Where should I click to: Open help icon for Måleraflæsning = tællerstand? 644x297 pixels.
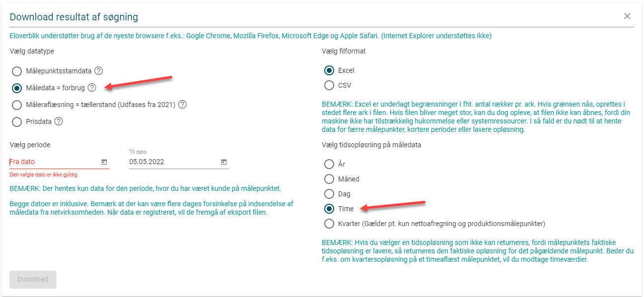[x=182, y=105]
